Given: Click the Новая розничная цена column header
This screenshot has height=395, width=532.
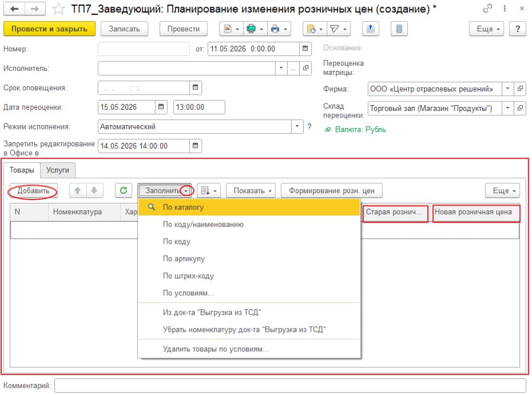Looking at the screenshot, I should [476, 213].
